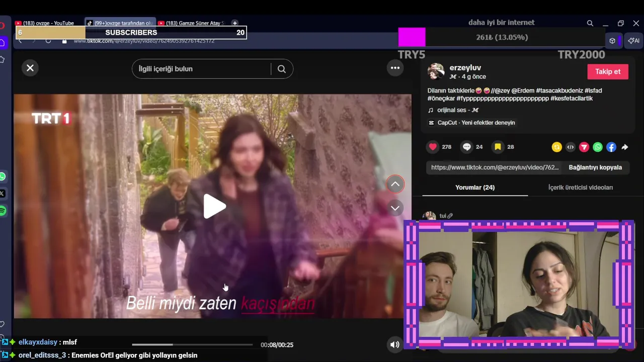Get embed code with the code icon
Screen dimensions: 644x362
[570, 147]
